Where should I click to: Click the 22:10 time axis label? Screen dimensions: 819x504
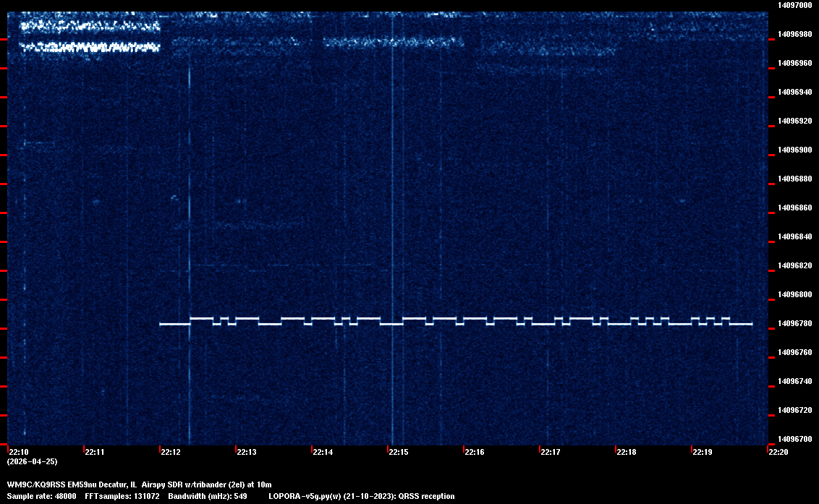(18, 453)
